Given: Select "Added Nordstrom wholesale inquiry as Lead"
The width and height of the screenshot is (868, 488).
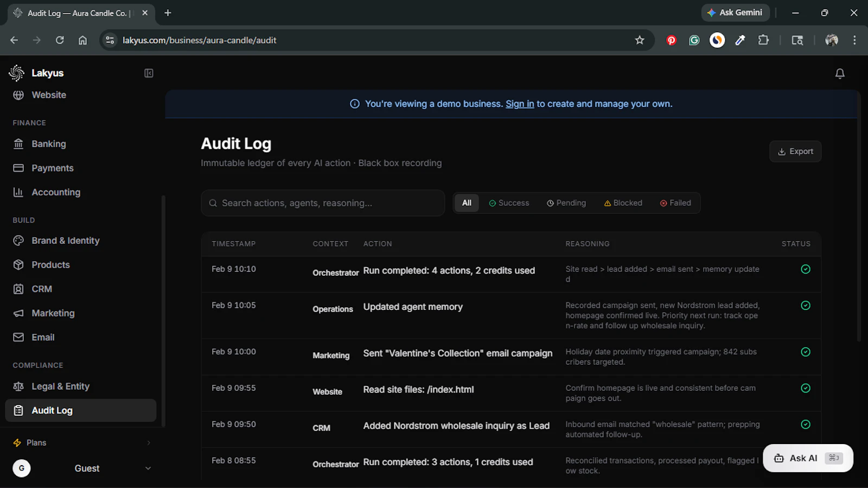Looking at the screenshot, I should (456, 426).
